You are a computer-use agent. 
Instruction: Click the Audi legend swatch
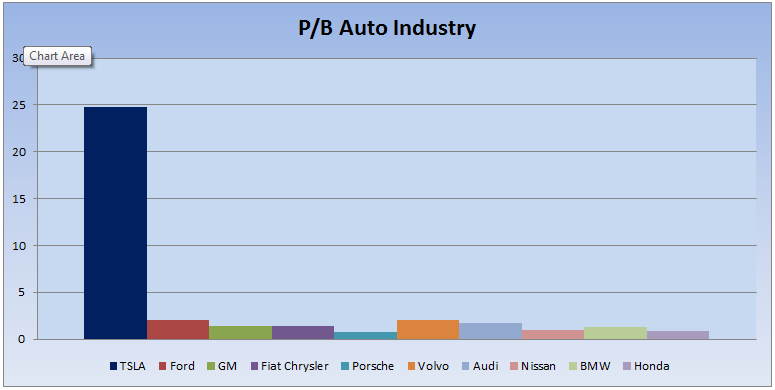[465, 366]
